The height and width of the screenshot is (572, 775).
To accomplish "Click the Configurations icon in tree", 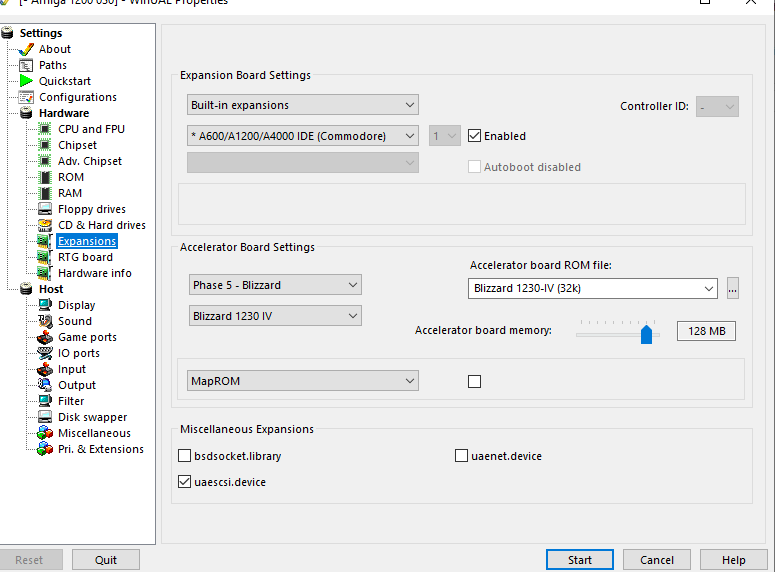I will click(x=26, y=97).
